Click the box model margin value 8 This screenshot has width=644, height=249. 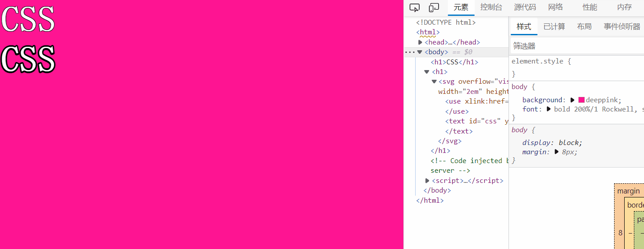point(620,233)
